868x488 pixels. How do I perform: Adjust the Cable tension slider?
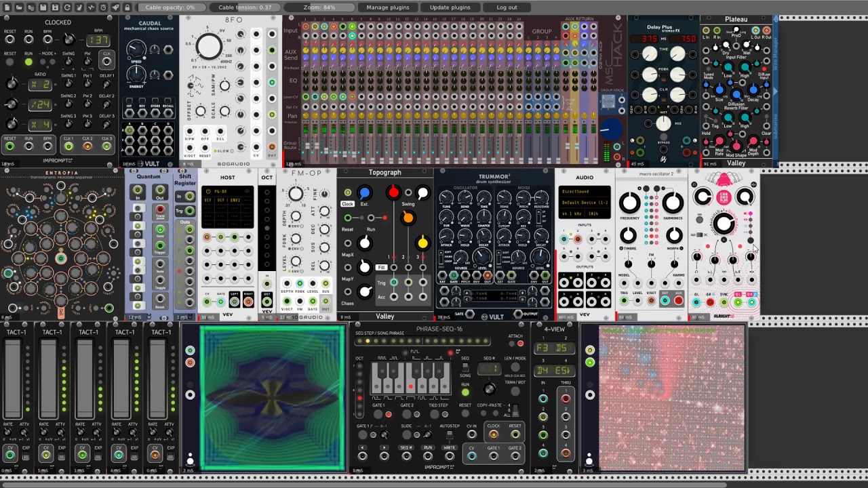coord(245,7)
